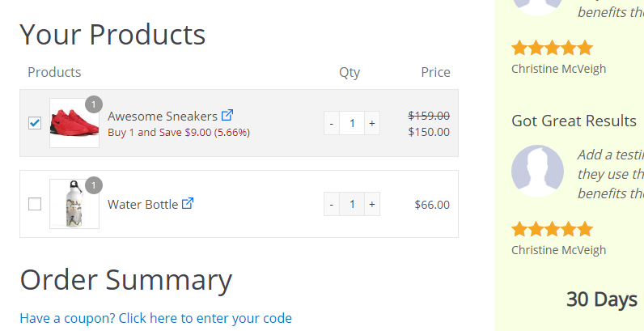Open Water Bottle external link icon
Screen dimensions: 644x331
point(188,203)
